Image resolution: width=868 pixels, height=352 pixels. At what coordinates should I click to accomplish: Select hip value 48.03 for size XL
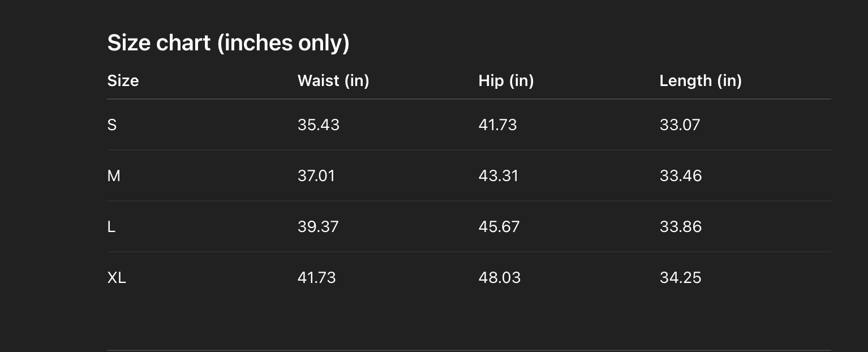(x=499, y=278)
